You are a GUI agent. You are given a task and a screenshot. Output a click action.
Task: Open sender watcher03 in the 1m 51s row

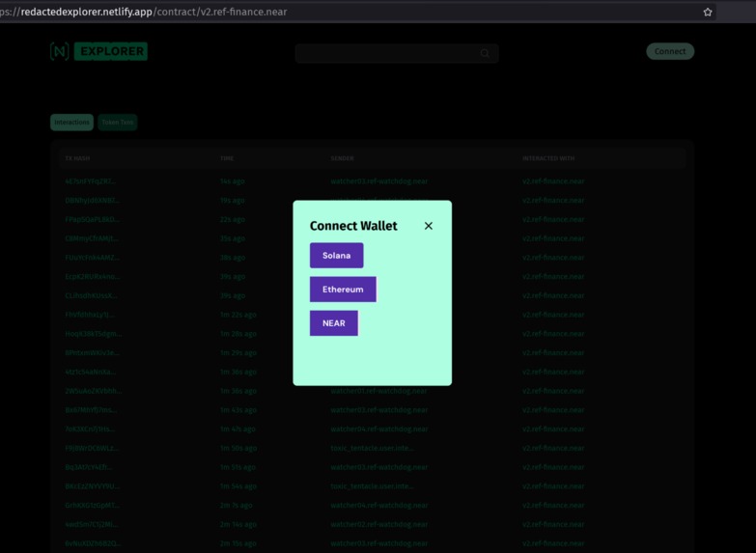pos(378,467)
